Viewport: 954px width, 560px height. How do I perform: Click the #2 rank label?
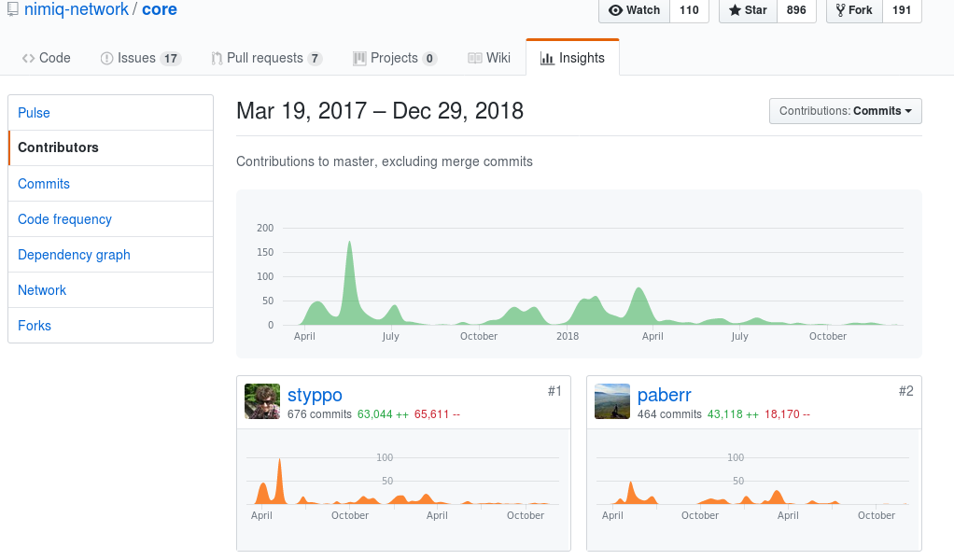coord(906,391)
